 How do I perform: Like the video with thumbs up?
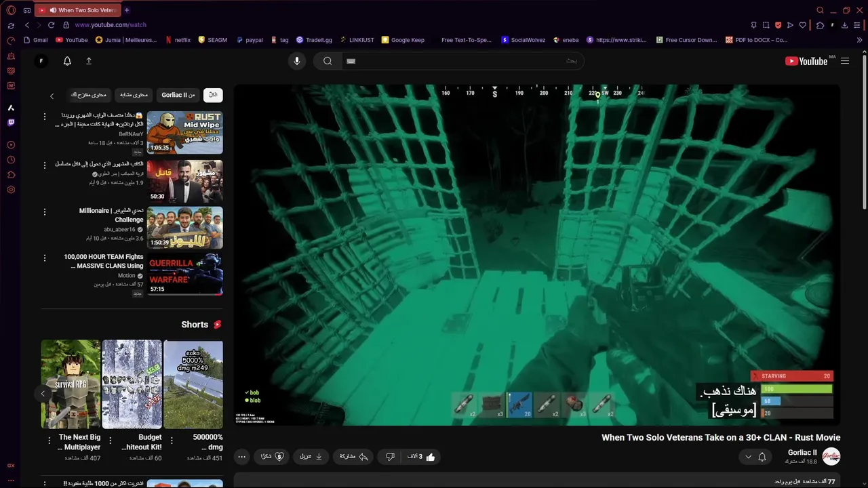(421, 457)
